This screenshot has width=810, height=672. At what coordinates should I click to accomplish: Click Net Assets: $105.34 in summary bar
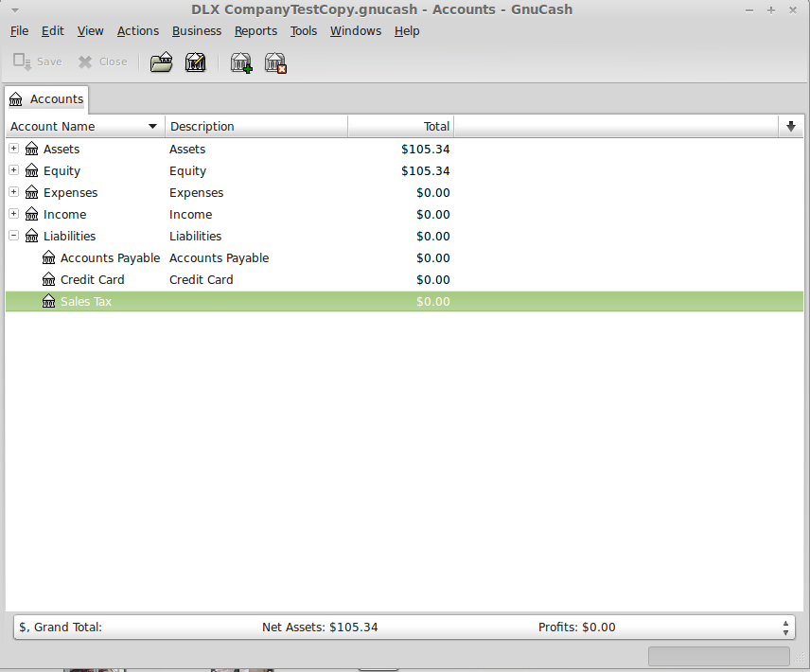pos(320,628)
